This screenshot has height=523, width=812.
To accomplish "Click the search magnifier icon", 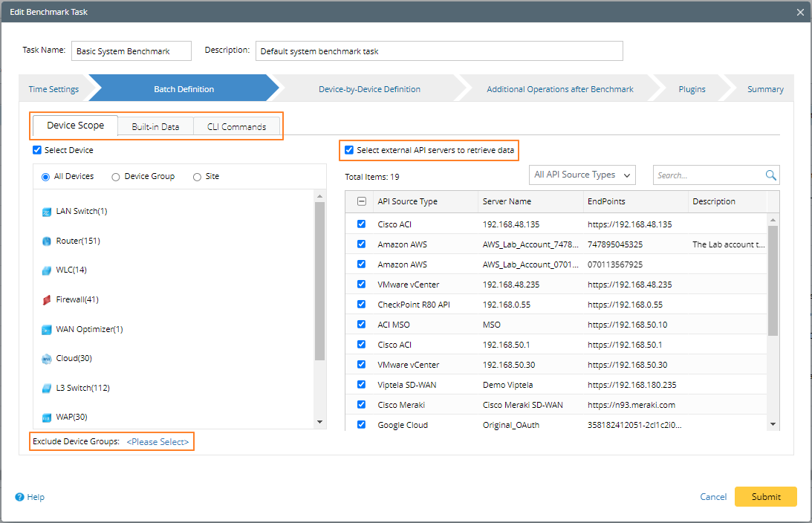I will click(770, 175).
